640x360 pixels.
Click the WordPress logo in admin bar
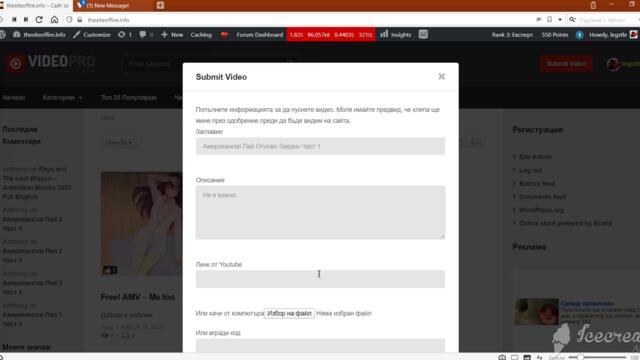3,35
